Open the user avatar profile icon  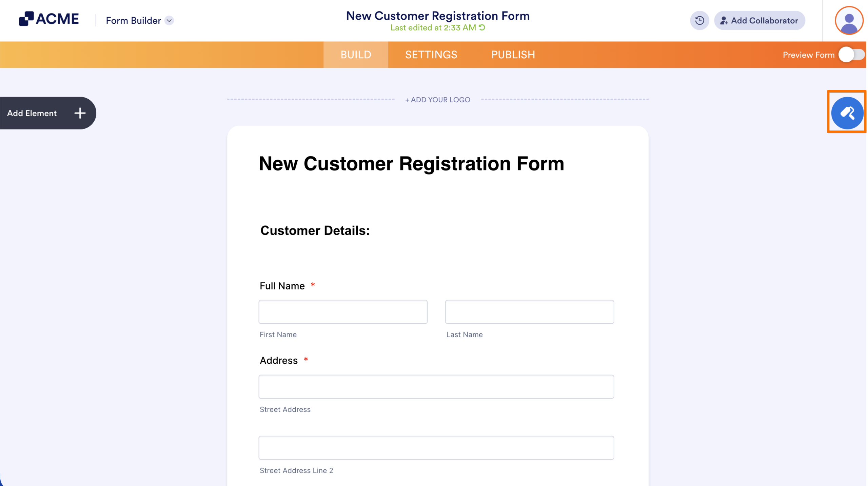coord(849,20)
